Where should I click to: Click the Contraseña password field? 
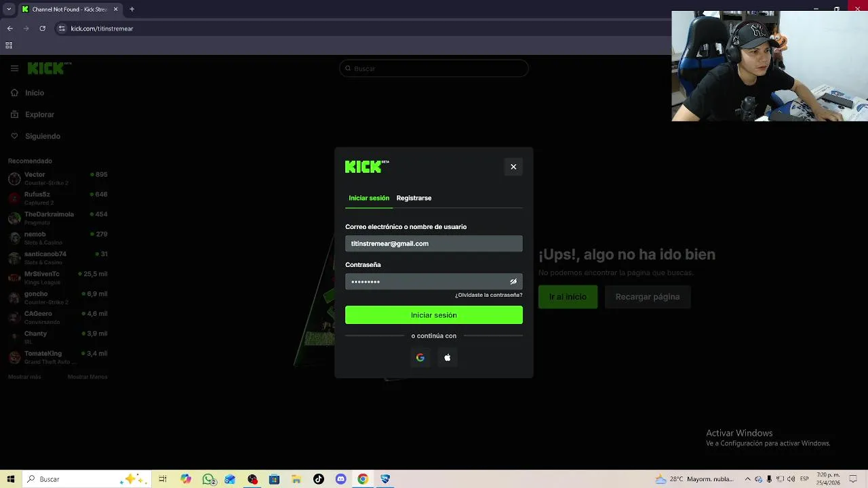tap(434, 281)
